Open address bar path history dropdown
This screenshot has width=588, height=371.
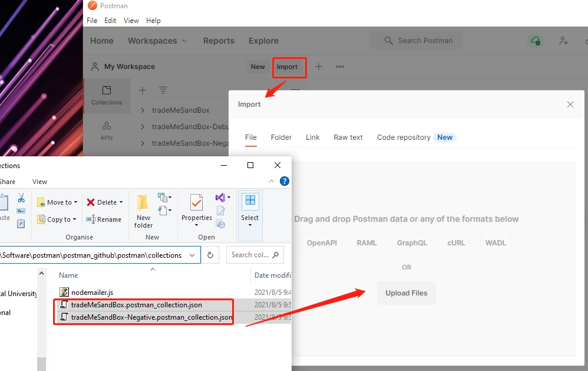coord(192,255)
